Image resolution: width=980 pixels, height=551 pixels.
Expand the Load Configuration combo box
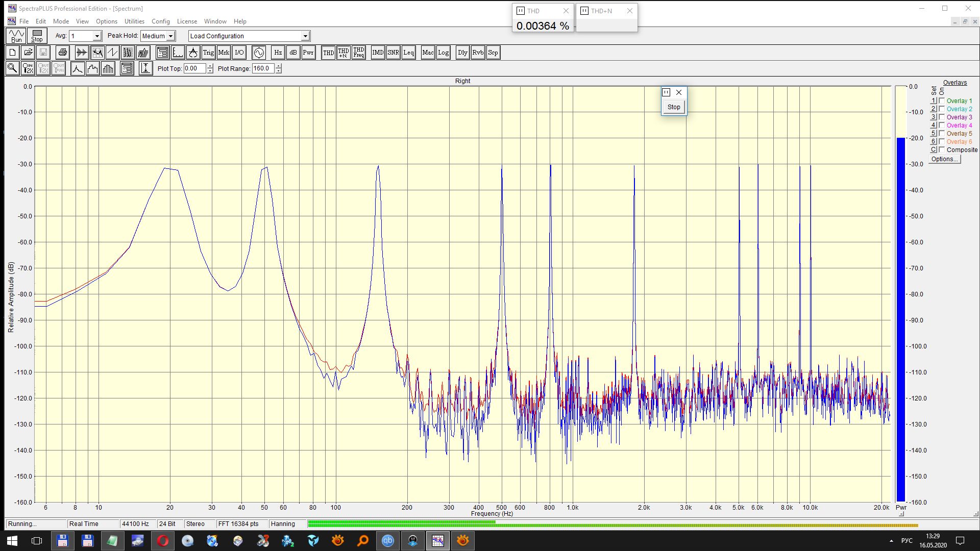(305, 36)
